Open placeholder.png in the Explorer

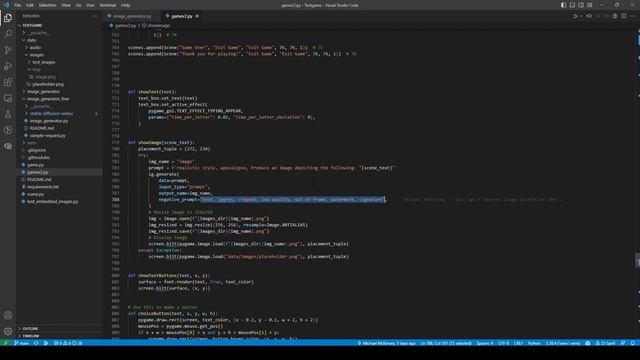(48, 84)
